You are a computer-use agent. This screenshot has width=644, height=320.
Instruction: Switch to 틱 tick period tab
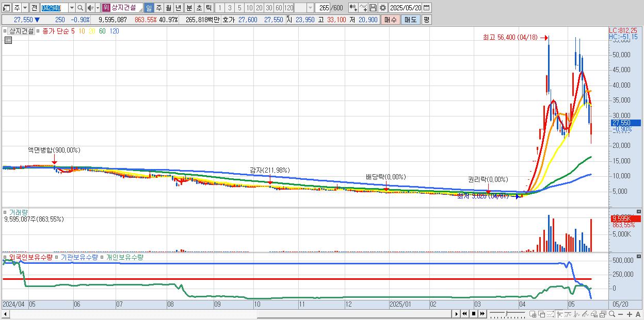point(208,8)
